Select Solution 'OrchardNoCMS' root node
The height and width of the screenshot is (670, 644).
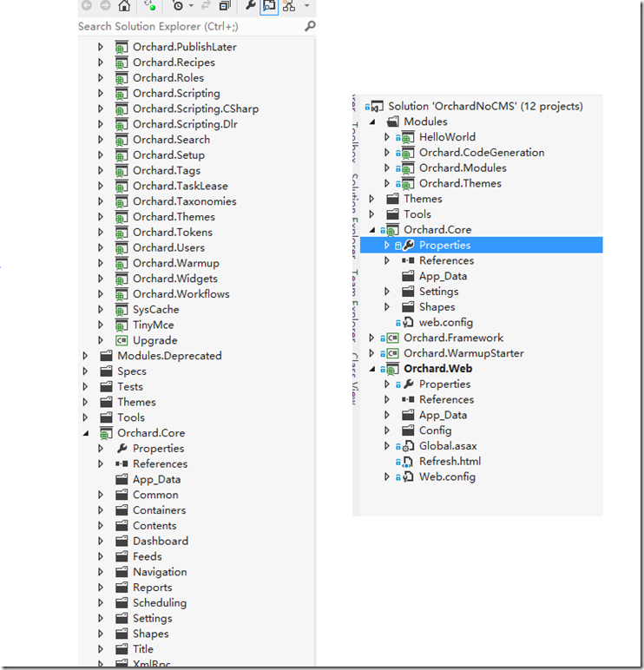coord(485,106)
